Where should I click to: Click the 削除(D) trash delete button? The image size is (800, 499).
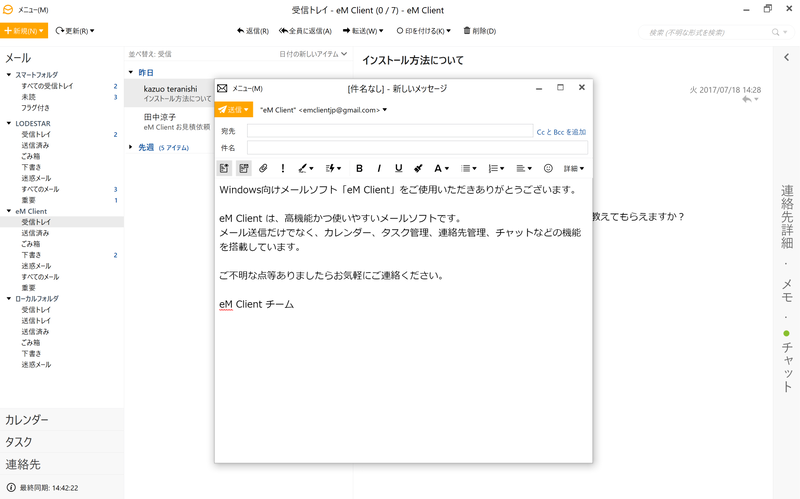click(x=480, y=31)
